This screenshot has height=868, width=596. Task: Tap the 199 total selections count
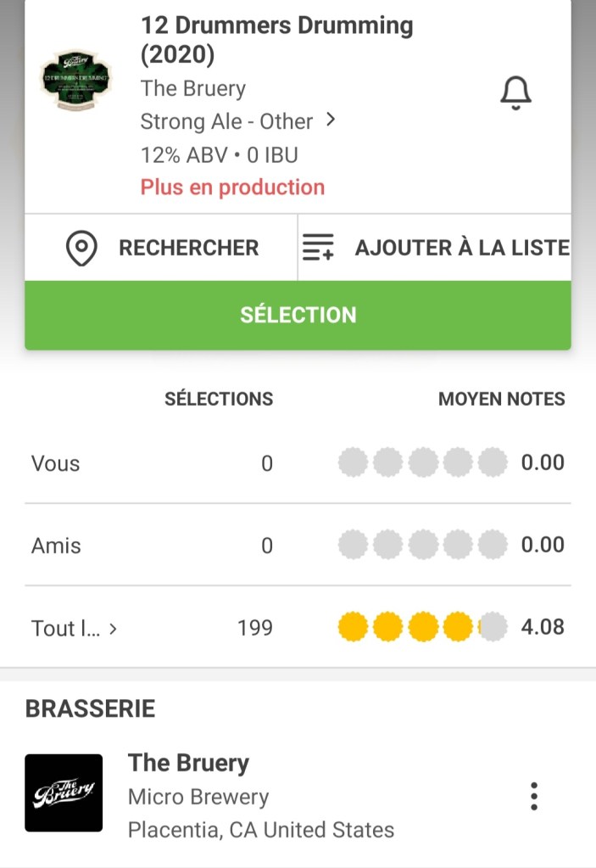coord(255,628)
